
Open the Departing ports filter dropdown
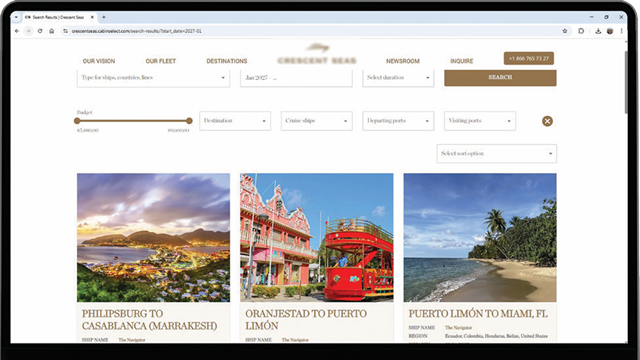tap(398, 121)
